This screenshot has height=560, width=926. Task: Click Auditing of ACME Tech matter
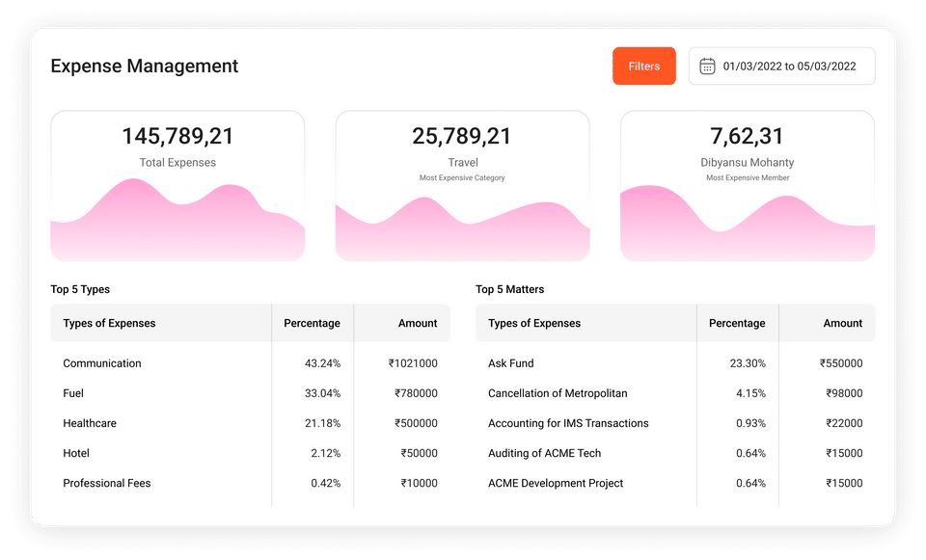pyautogui.click(x=544, y=453)
